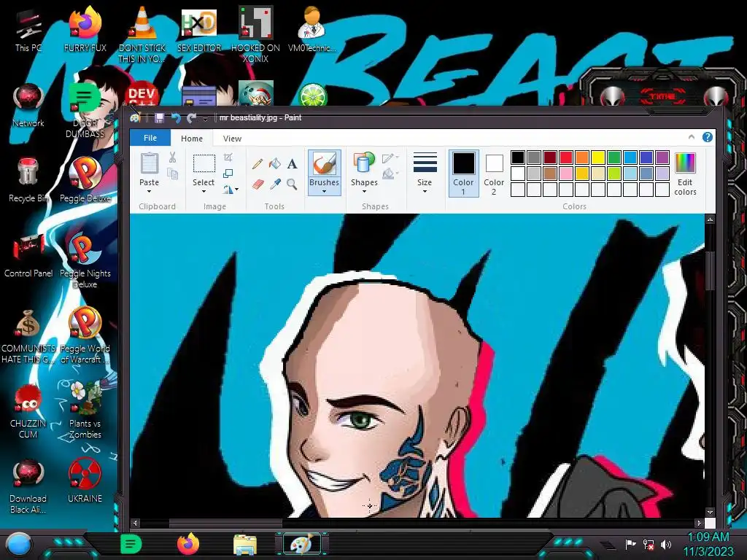The width and height of the screenshot is (747, 560).
Task: Click the Undo arrow in title bar
Action: click(176, 117)
